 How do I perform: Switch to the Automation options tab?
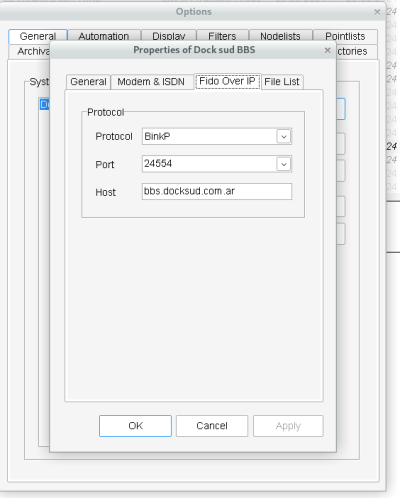(x=104, y=36)
